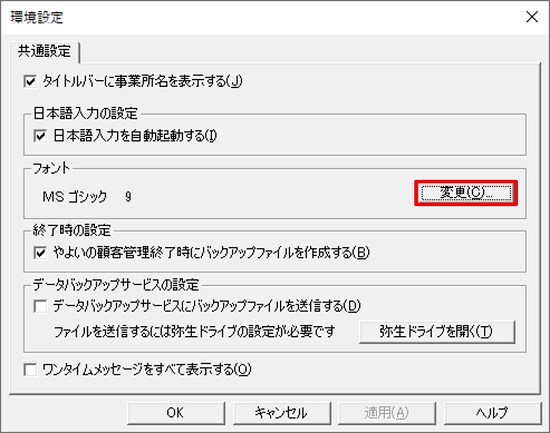Open help with the ヘルプ button
The height and width of the screenshot is (433, 550).
pyautogui.click(x=492, y=413)
